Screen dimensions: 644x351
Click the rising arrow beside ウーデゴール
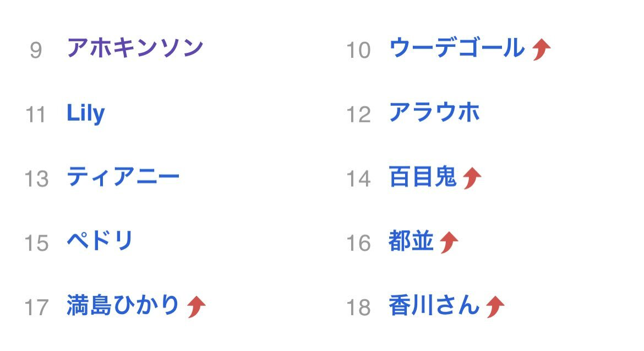tap(541, 50)
